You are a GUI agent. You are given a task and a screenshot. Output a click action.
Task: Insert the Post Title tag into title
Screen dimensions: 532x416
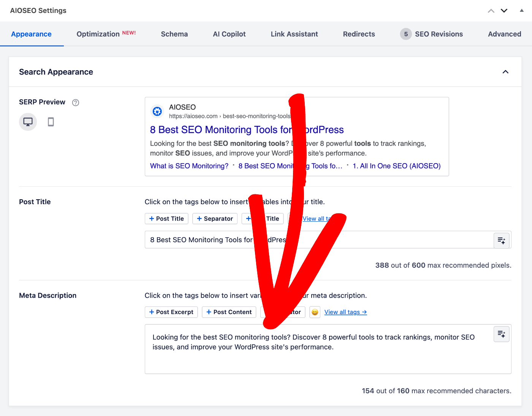coord(166,219)
